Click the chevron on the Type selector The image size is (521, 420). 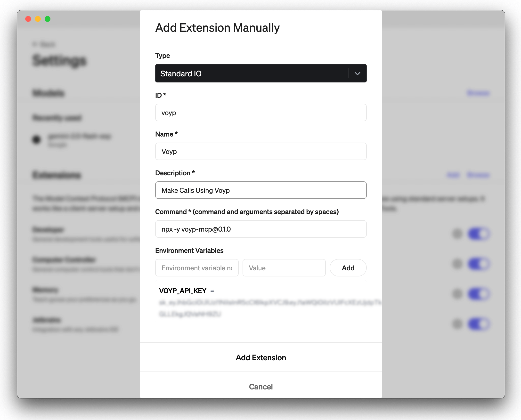tap(357, 73)
